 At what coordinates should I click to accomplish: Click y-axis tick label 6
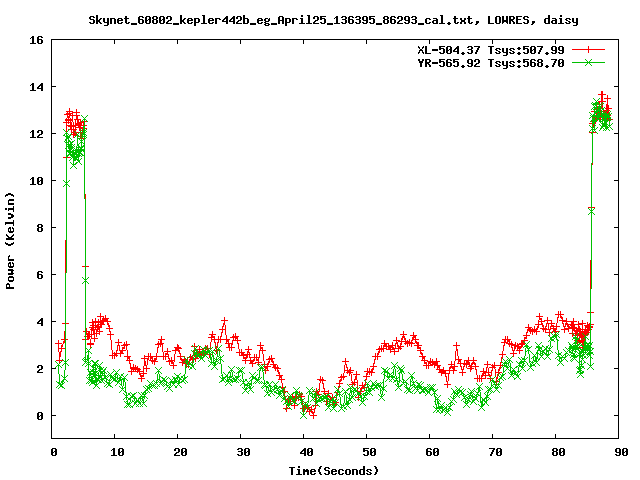40,275
